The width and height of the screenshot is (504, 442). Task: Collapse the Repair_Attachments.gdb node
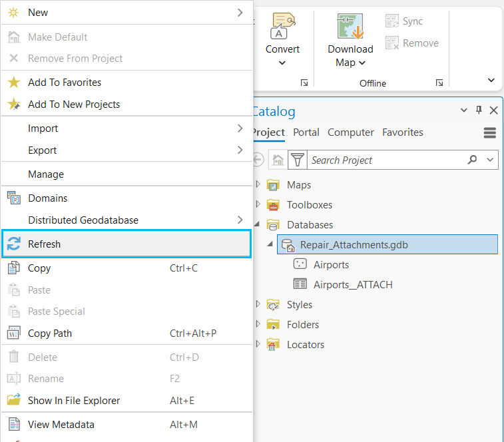point(270,244)
